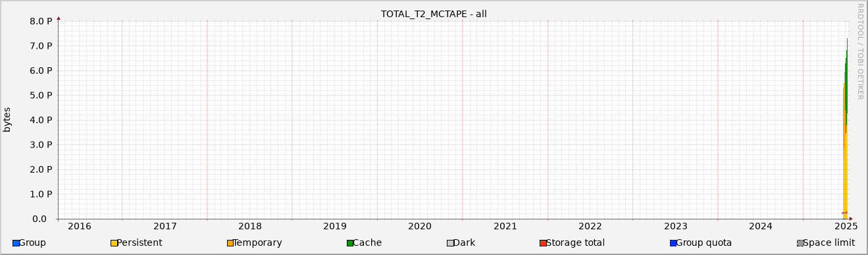Click the 2020 label on x-axis
This screenshot has width=868, height=255.
[x=420, y=226]
